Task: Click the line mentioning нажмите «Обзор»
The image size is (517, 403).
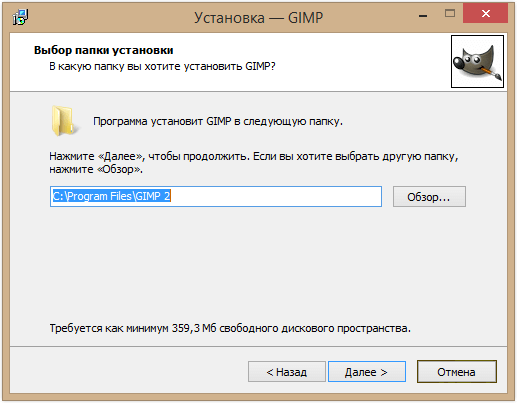Action: (x=96, y=169)
